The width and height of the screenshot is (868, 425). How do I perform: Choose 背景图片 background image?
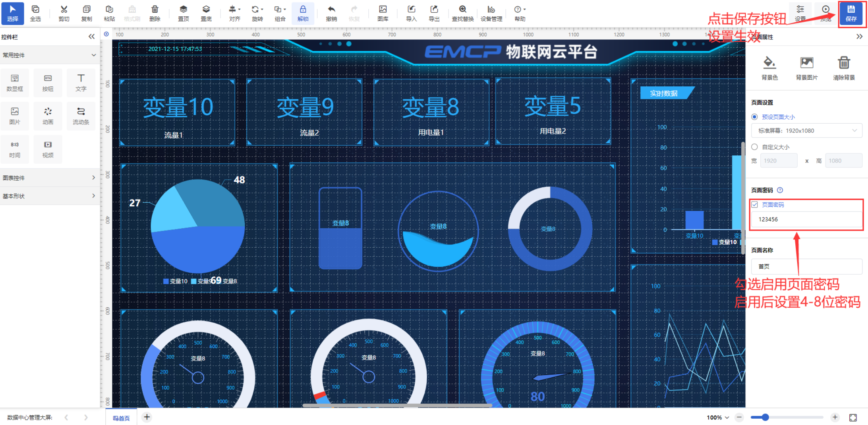[x=806, y=68]
